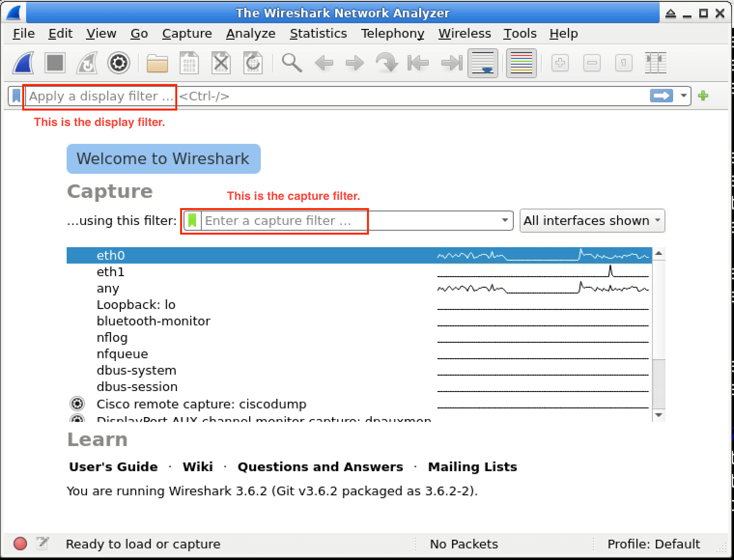Go to the last packet
Viewport: 734px width, 560px height.
pos(451,63)
